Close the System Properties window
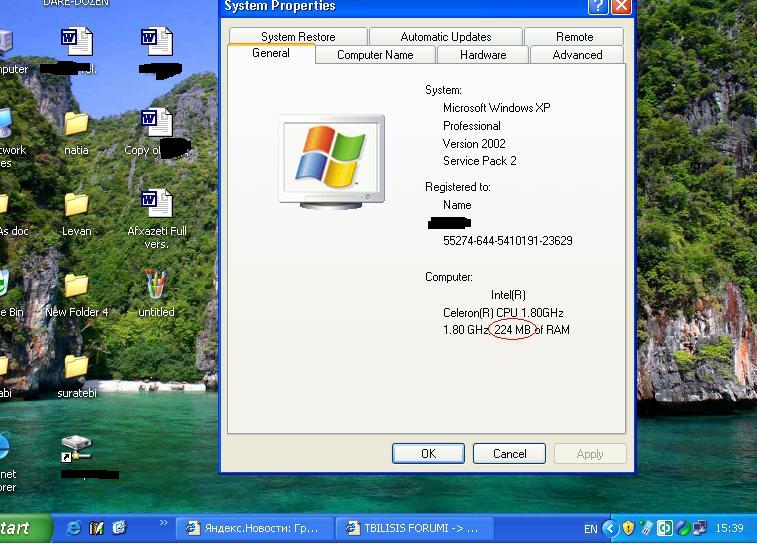This screenshot has width=757, height=544. (622, 6)
